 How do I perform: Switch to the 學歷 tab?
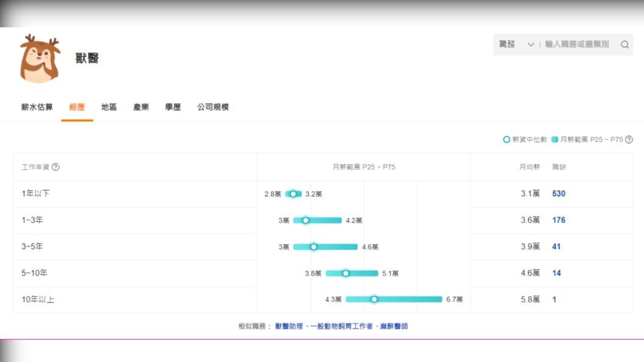click(173, 108)
